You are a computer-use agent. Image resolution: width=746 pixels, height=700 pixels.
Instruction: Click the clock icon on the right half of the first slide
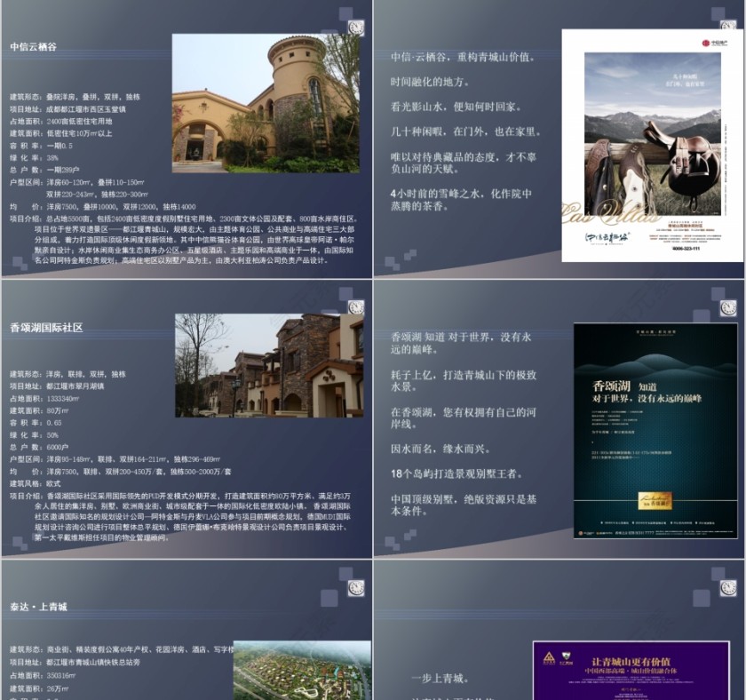point(728,25)
